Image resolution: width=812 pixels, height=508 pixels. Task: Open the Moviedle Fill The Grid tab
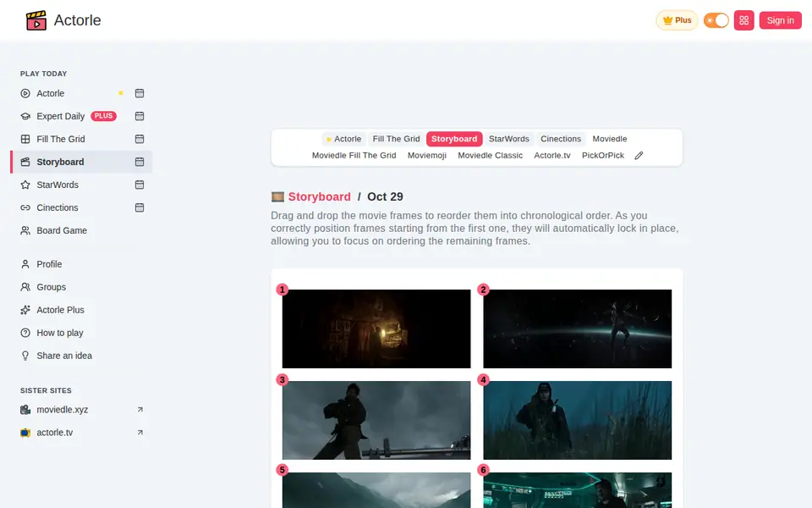click(x=354, y=156)
